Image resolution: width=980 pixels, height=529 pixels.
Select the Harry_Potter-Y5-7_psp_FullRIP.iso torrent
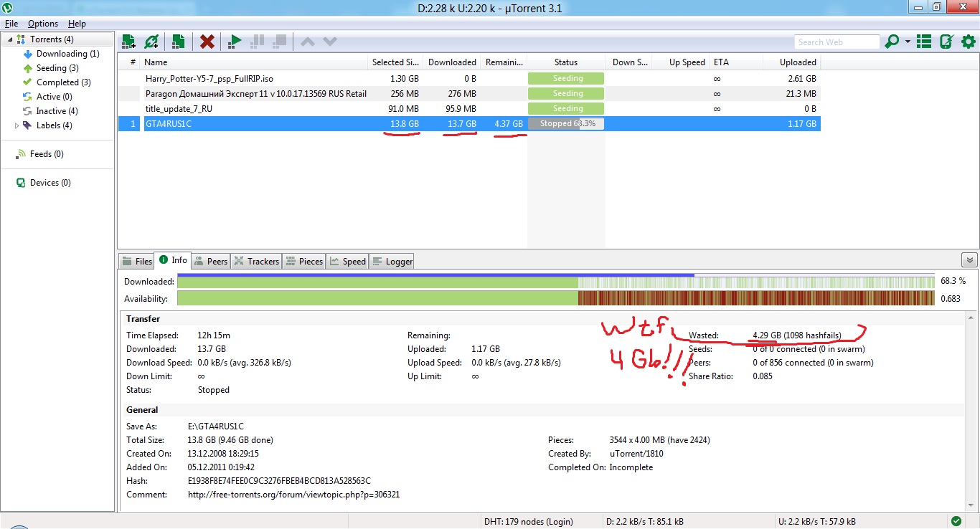coord(469,79)
